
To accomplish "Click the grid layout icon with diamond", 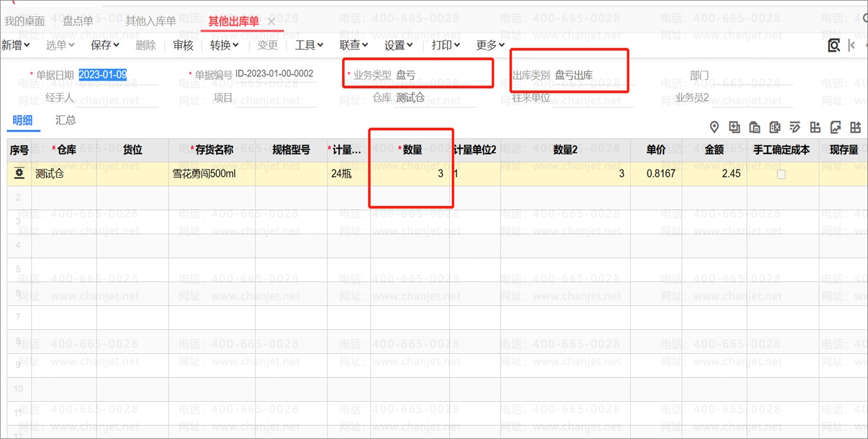I will click(x=815, y=127).
